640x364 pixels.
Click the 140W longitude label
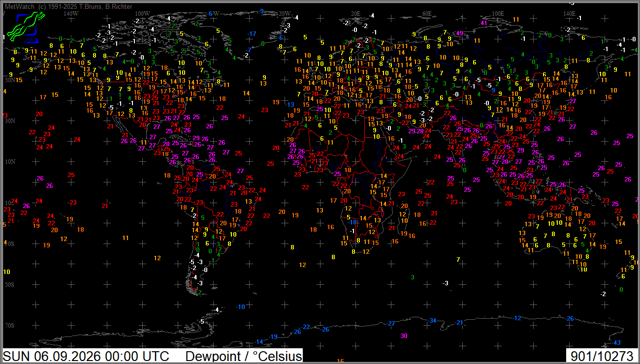pos(71,13)
